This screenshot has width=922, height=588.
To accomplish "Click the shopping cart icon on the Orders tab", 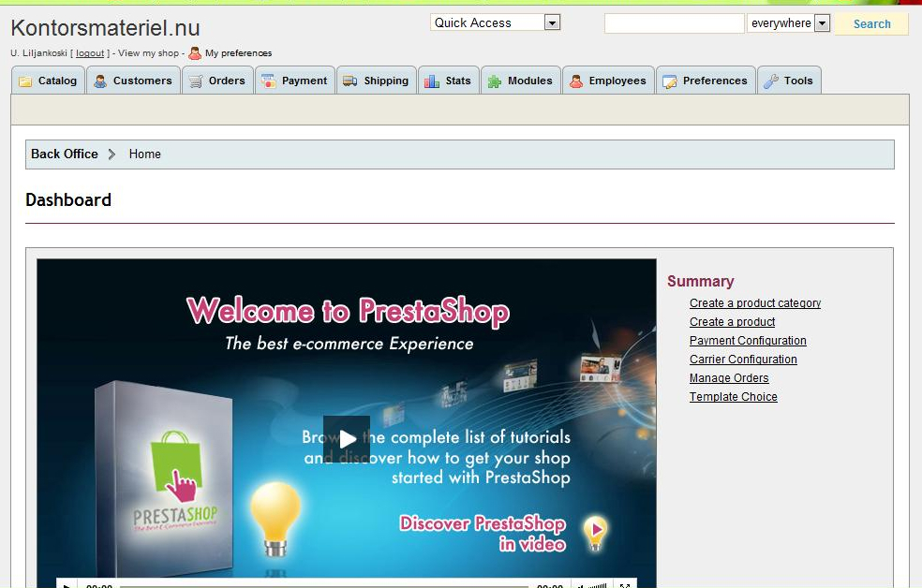I will (x=196, y=81).
